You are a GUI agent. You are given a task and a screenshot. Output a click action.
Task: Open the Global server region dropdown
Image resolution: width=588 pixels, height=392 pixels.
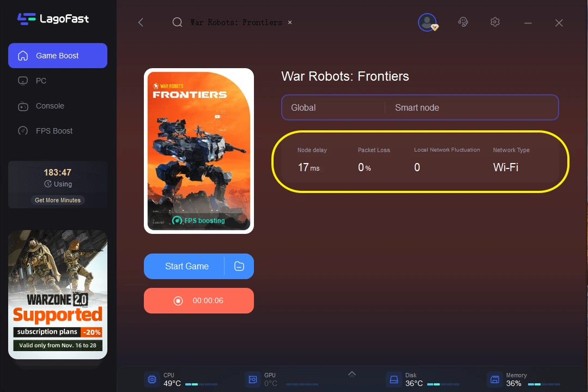332,107
